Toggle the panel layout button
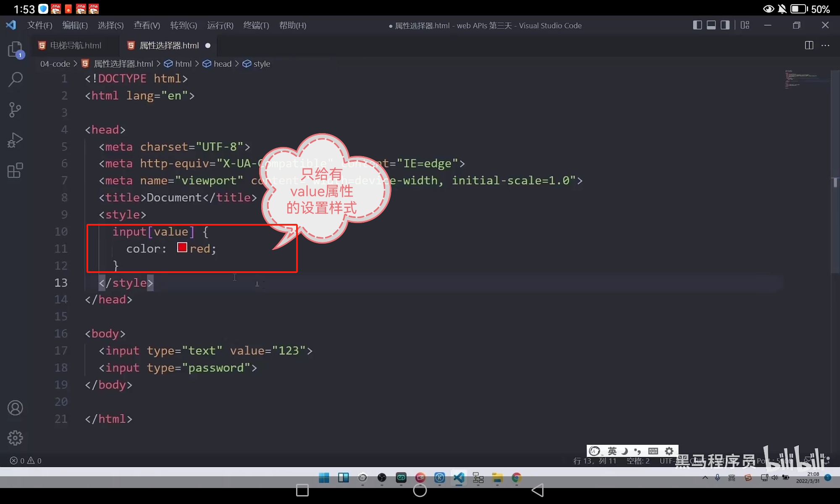The height and width of the screenshot is (504, 840). (711, 25)
